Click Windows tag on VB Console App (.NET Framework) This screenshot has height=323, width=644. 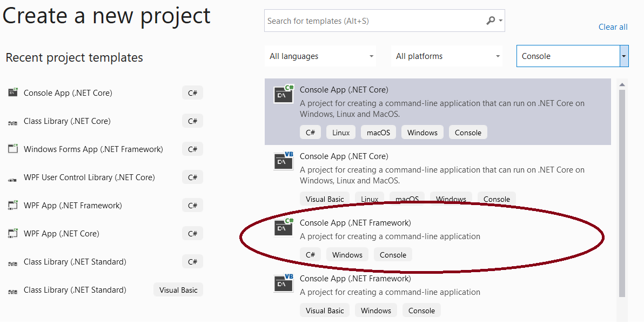tap(376, 311)
